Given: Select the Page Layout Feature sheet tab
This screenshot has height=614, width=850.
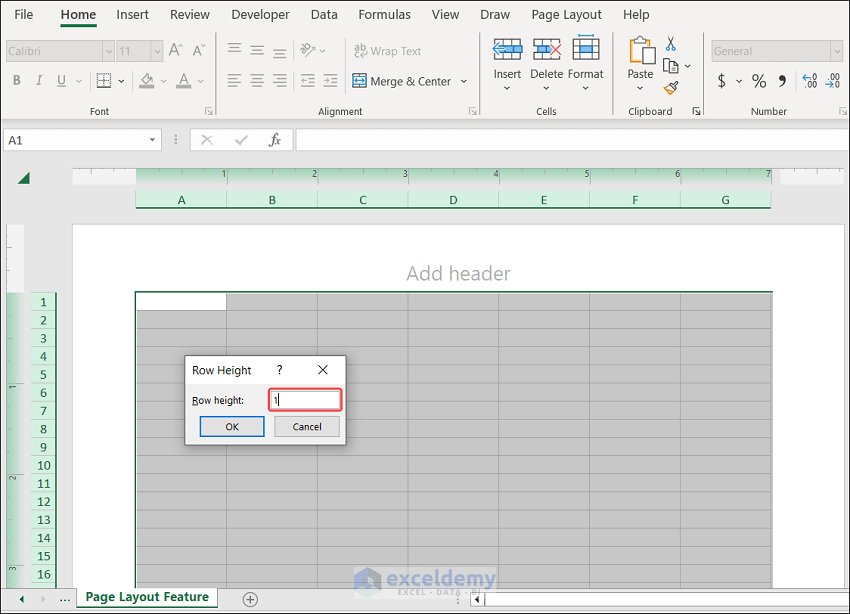Looking at the screenshot, I should (x=147, y=597).
